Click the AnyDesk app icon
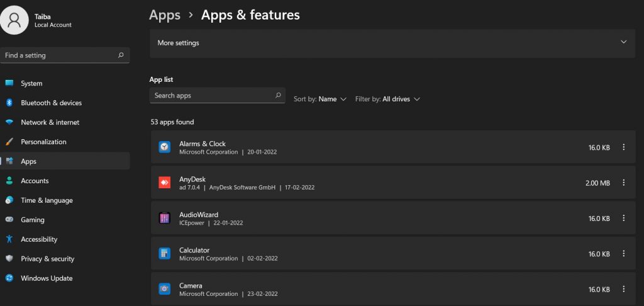The width and height of the screenshot is (644, 306). click(164, 183)
